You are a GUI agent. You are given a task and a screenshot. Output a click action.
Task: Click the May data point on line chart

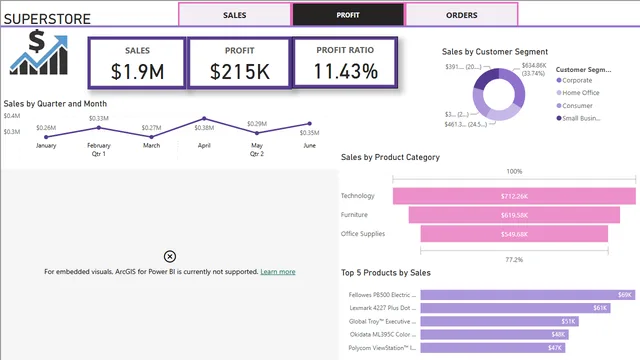257,133
